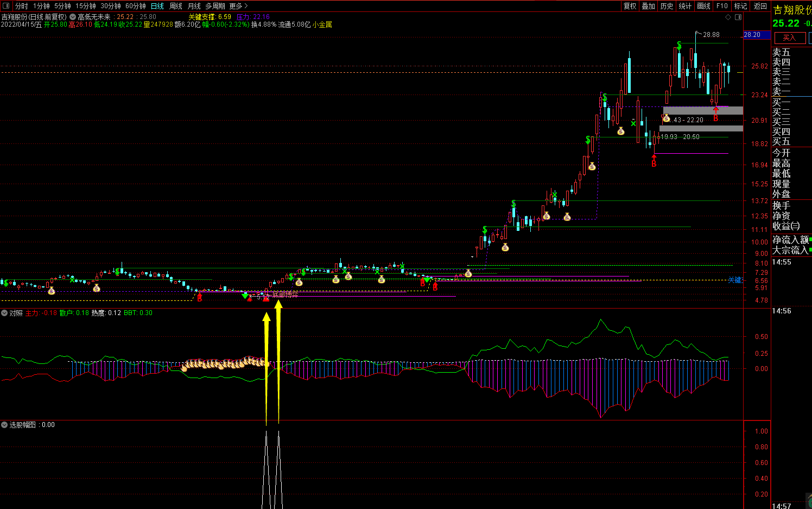Click the panel layout icon at top-left

(x=6, y=6)
